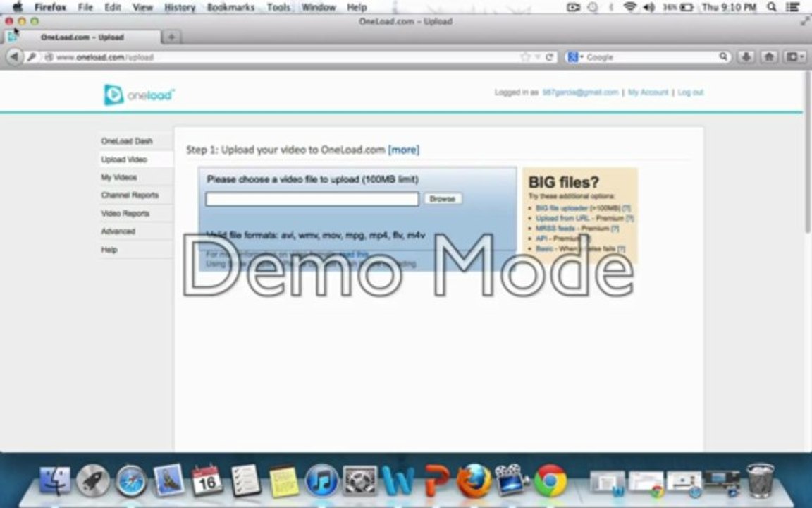812x508 pixels.
Task: Select Upload Video in sidebar
Action: pos(124,159)
